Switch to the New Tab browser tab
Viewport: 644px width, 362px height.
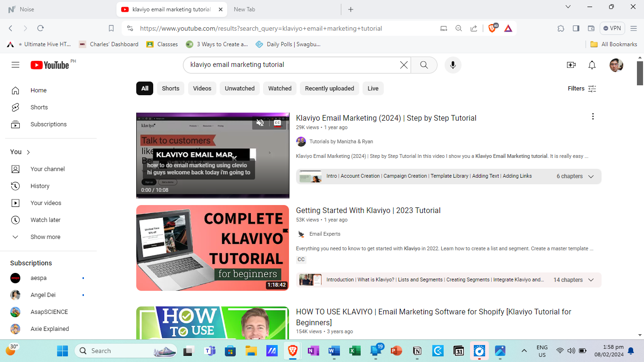pos(283,9)
